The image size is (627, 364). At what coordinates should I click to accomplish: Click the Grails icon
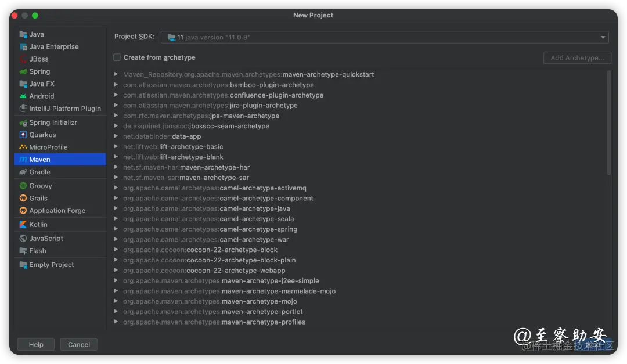(23, 199)
